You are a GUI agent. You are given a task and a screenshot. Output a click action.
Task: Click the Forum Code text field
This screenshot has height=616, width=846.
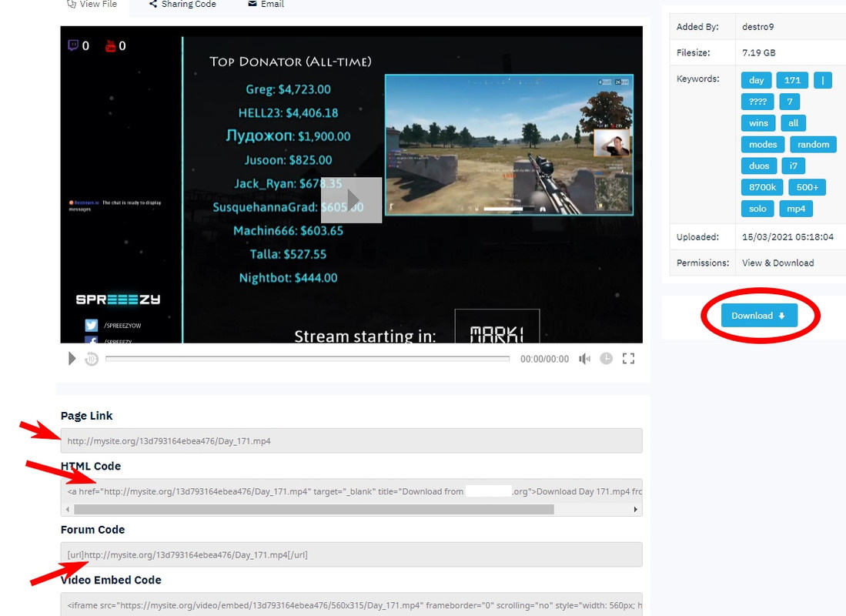[x=351, y=554]
